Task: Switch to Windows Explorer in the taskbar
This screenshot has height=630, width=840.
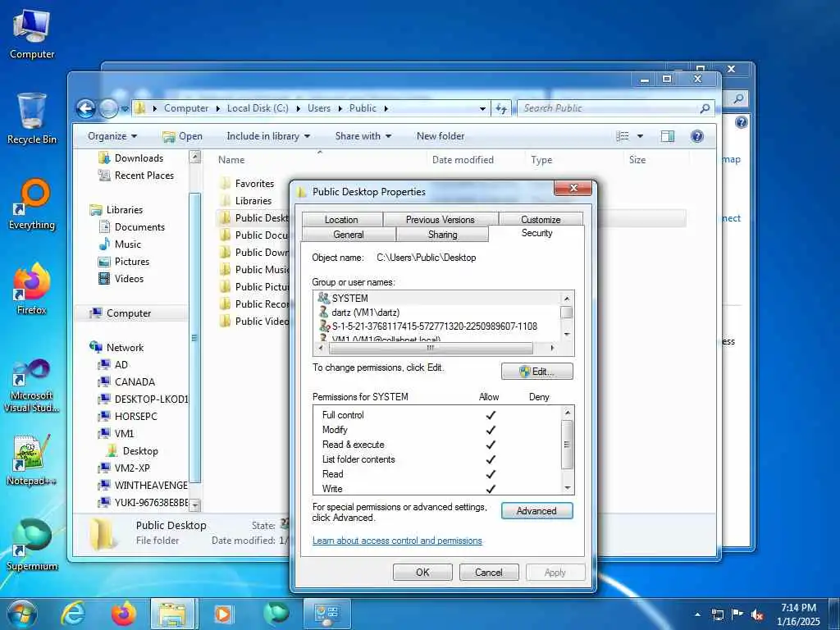Action: point(174,614)
